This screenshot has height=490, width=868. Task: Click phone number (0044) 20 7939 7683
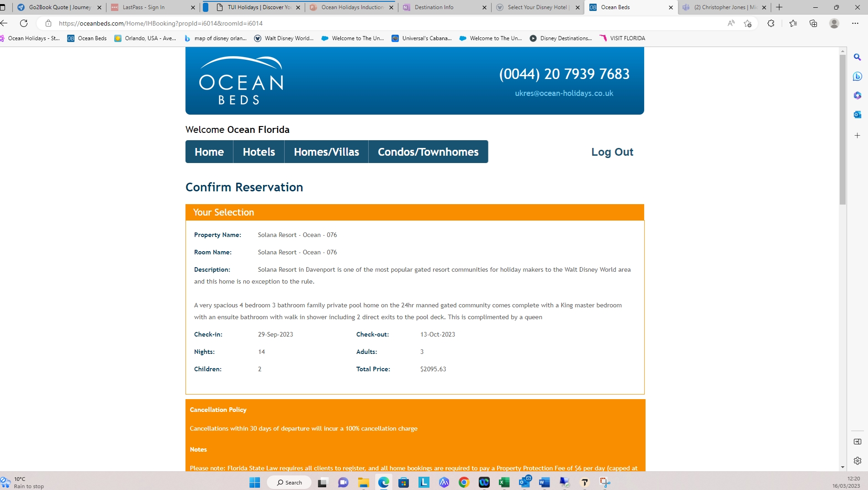(x=564, y=74)
